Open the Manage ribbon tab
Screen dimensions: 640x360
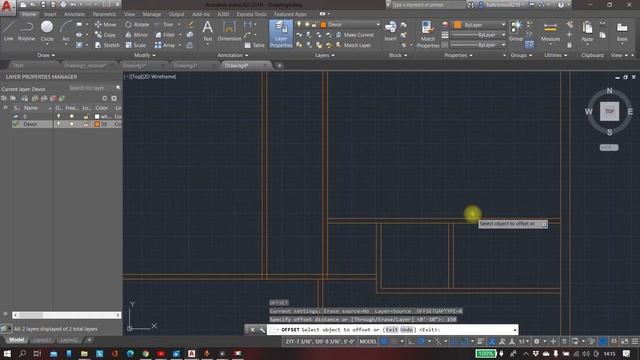(x=152, y=14)
